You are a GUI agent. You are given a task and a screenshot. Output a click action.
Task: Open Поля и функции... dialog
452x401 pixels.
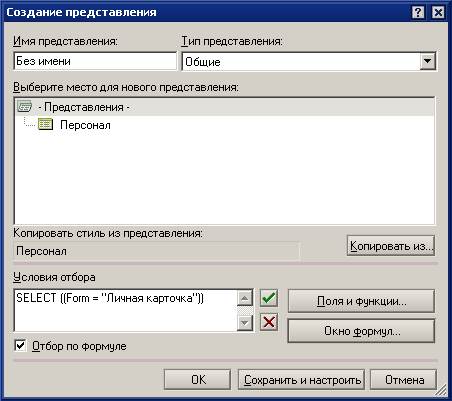click(361, 301)
